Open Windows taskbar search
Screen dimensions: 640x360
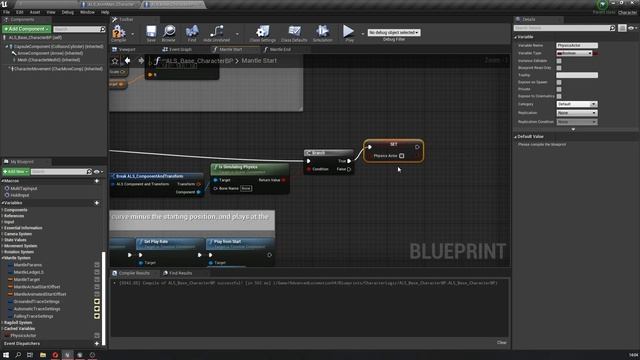pos(18,355)
